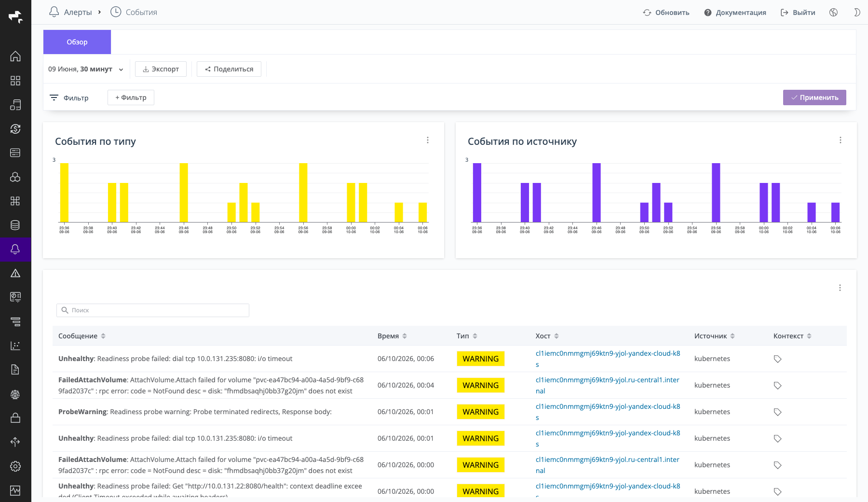This screenshot has width=868, height=502.
Task: Click the Применить button
Action: click(x=814, y=98)
